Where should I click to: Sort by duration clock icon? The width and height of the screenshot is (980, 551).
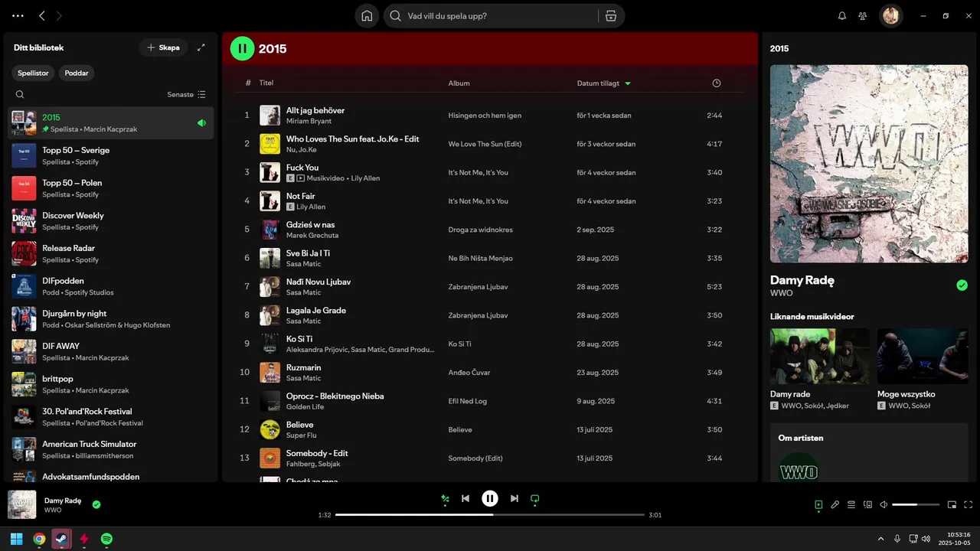coord(717,83)
